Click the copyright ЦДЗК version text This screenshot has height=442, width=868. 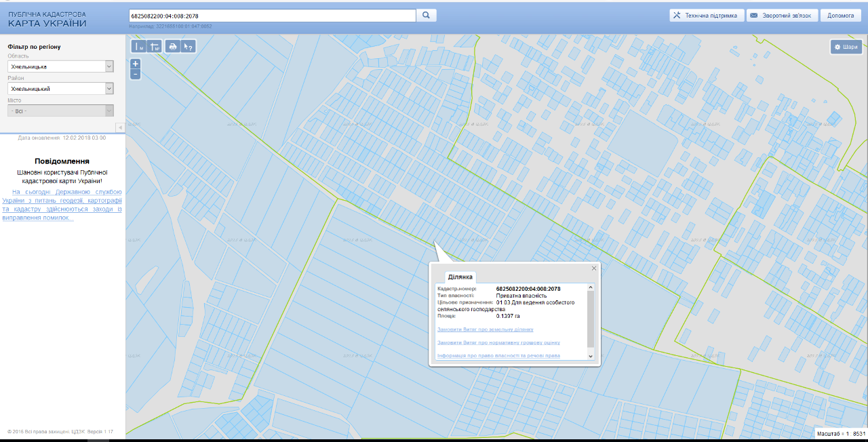(x=60, y=431)
